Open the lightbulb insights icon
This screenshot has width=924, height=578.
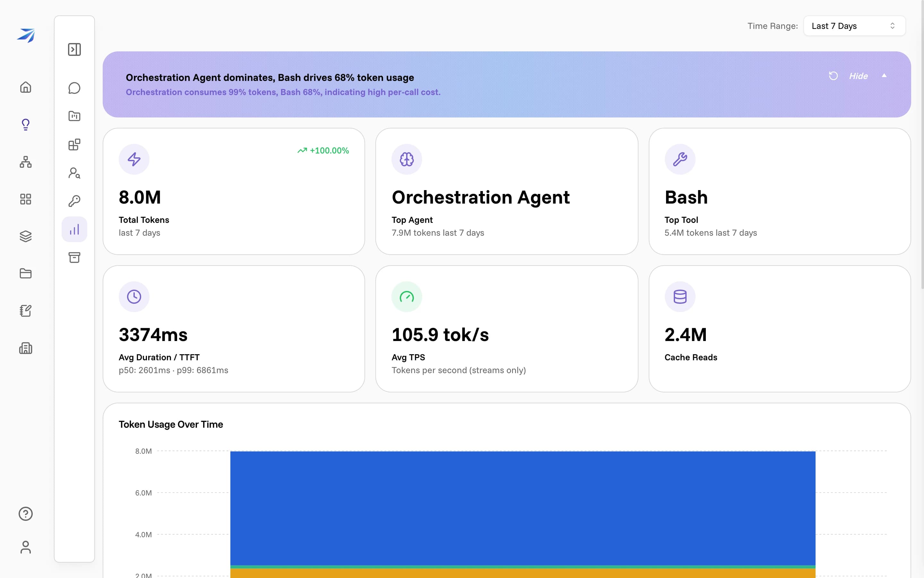[x=26, y=125]
